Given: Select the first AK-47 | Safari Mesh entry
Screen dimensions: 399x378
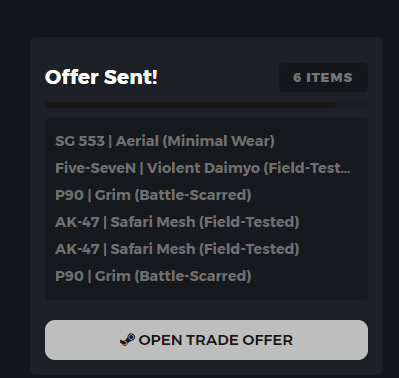Looking at the screenshot, I should pyautogui.click(x=177, y=222).
